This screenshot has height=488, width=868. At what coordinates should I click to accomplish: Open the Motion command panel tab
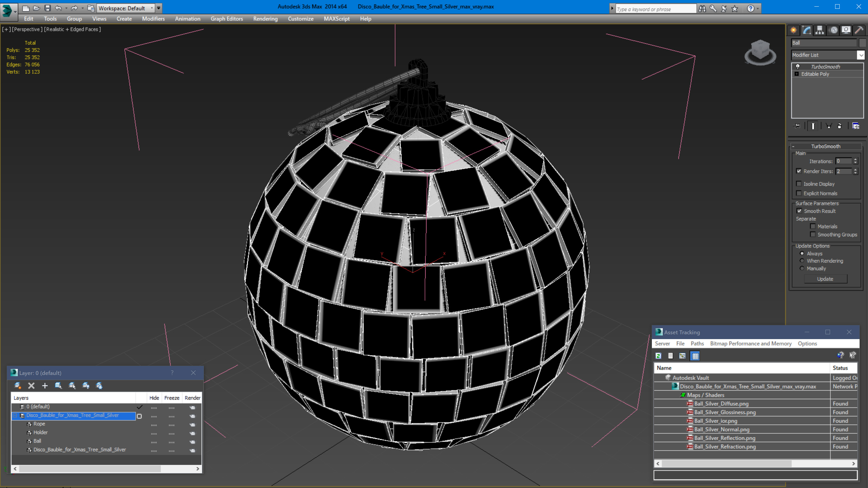[x=833, y=30]
